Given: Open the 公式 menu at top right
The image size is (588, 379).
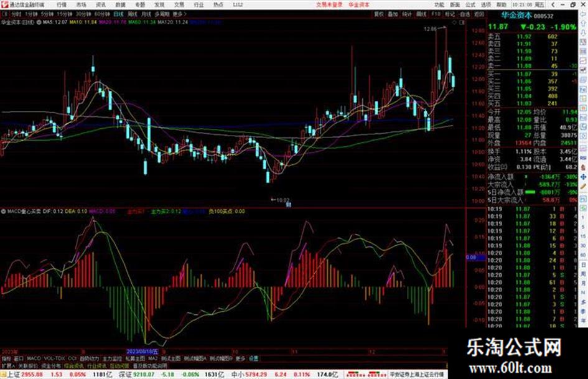Looking at the screenshot, I should pos(470,5).
